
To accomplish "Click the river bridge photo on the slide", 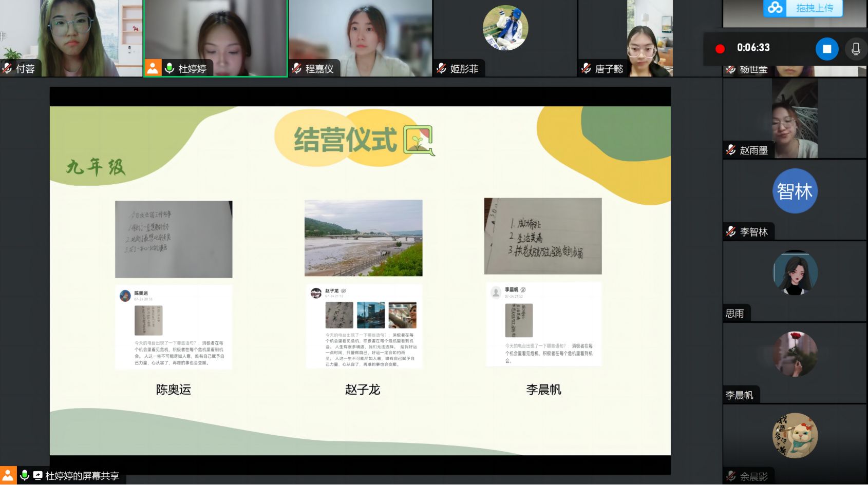I will [363, 238].
